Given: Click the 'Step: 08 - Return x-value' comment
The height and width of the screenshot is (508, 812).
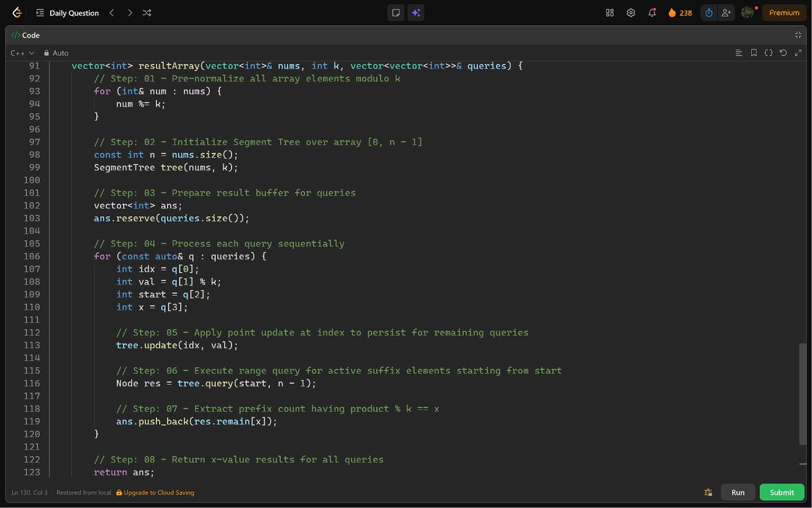Looking at the screenshot, I should click(238, 459).
